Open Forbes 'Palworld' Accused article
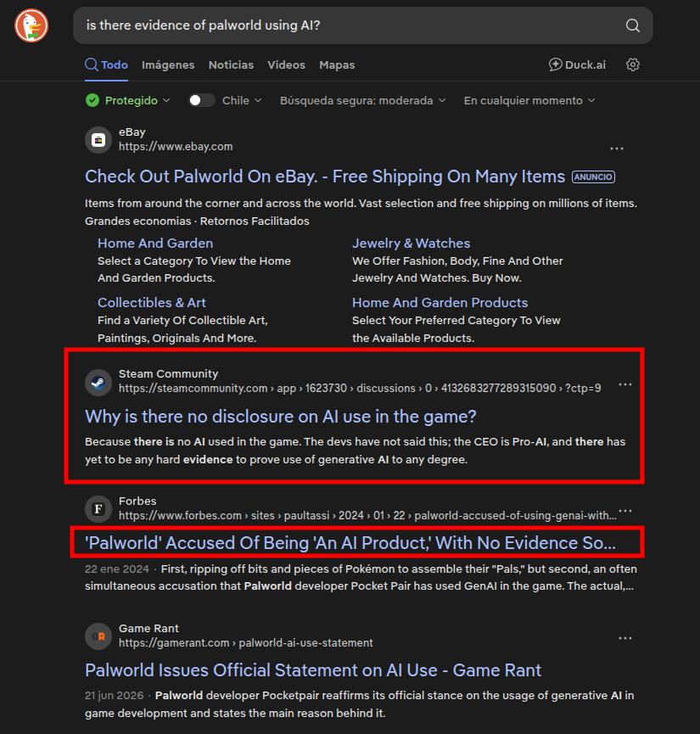This screenshot has width=700, height=734. [x=350, y=543]
